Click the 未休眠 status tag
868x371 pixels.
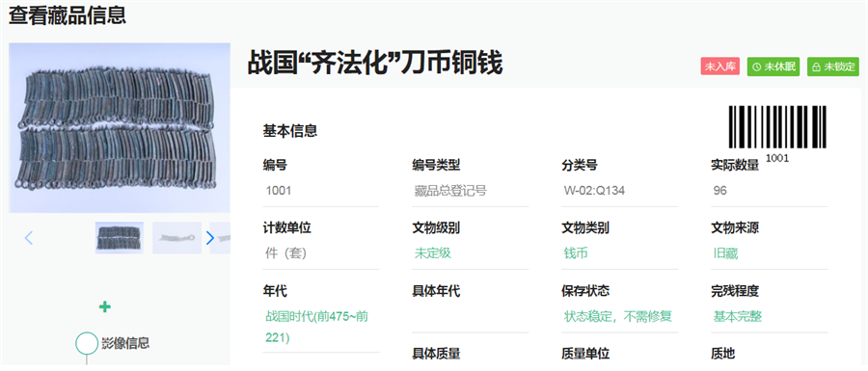(x=773, y=66)
